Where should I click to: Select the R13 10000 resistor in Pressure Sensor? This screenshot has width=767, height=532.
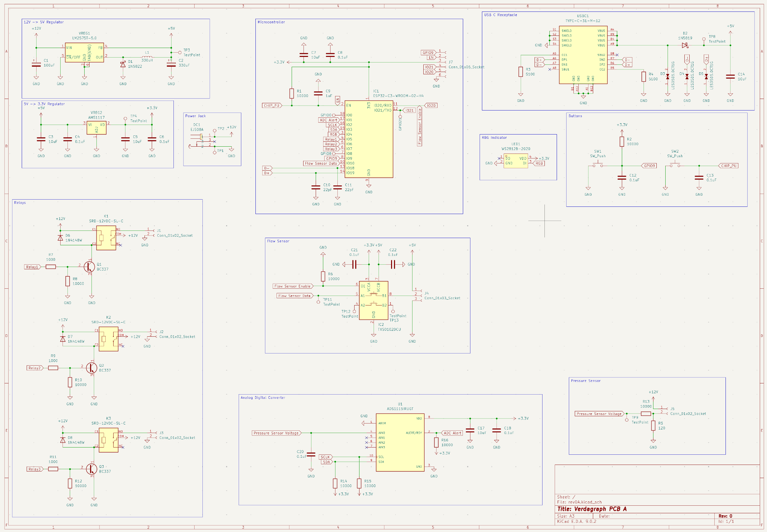tap(646, 414)
